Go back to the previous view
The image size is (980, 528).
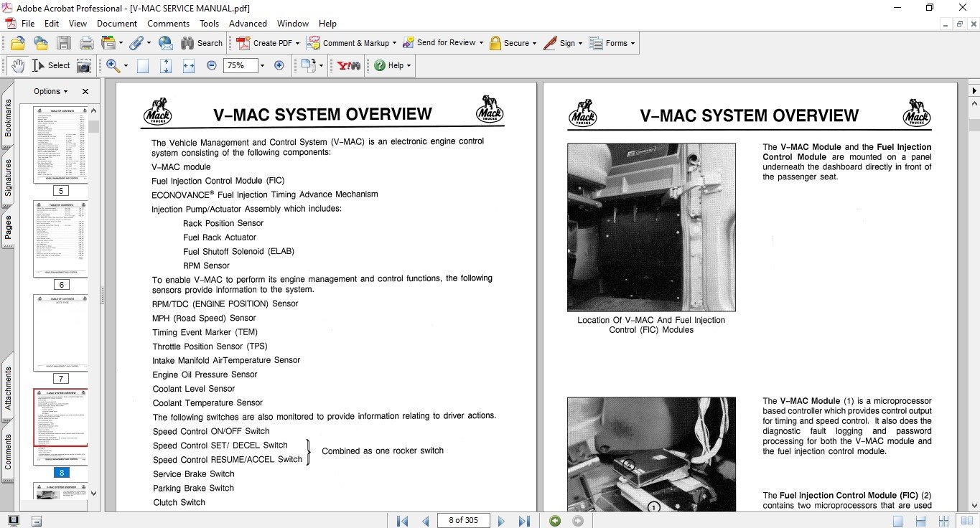click(x=555, y=521)
